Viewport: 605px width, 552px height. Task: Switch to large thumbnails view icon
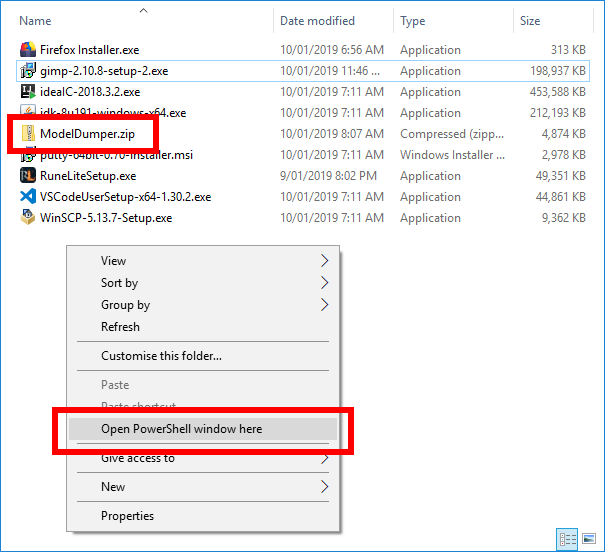click(x=589, y=539)
